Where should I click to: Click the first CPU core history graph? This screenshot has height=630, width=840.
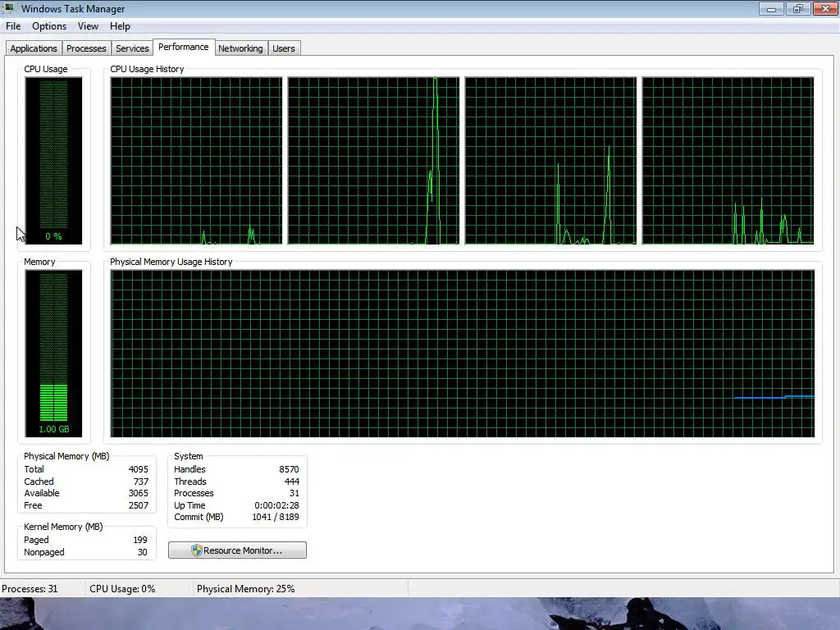pyautogui.click(x=196, y=161)
